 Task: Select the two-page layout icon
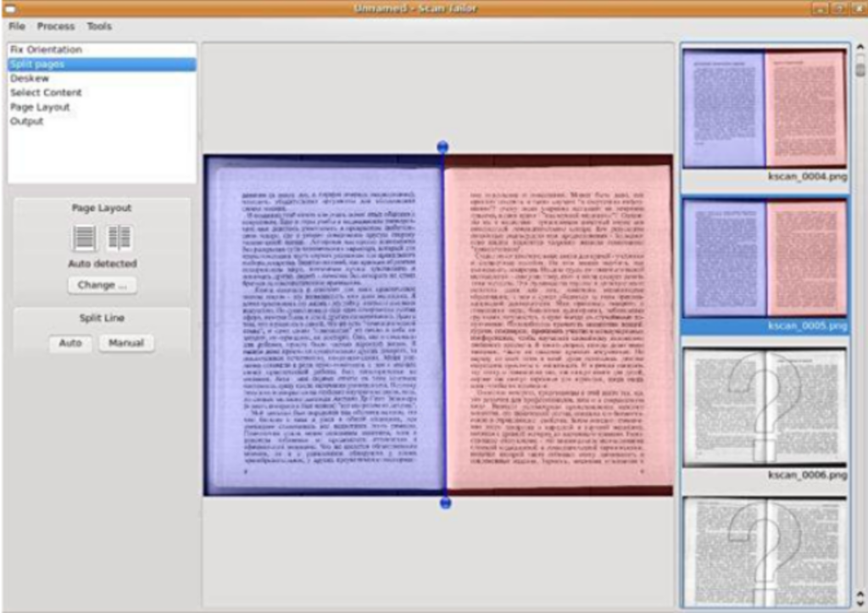click(x=120, y=238)
